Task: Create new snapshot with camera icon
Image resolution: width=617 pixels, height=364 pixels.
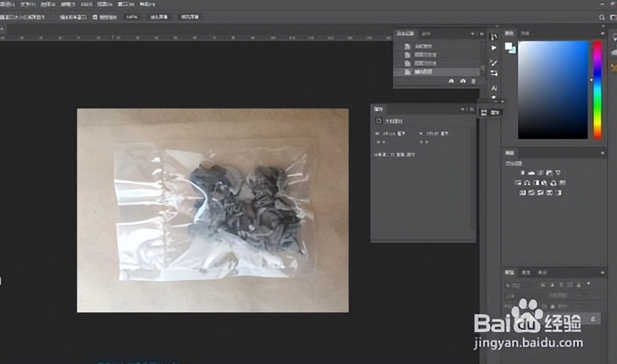Action: pyautogui.click(x=463, y=81)
